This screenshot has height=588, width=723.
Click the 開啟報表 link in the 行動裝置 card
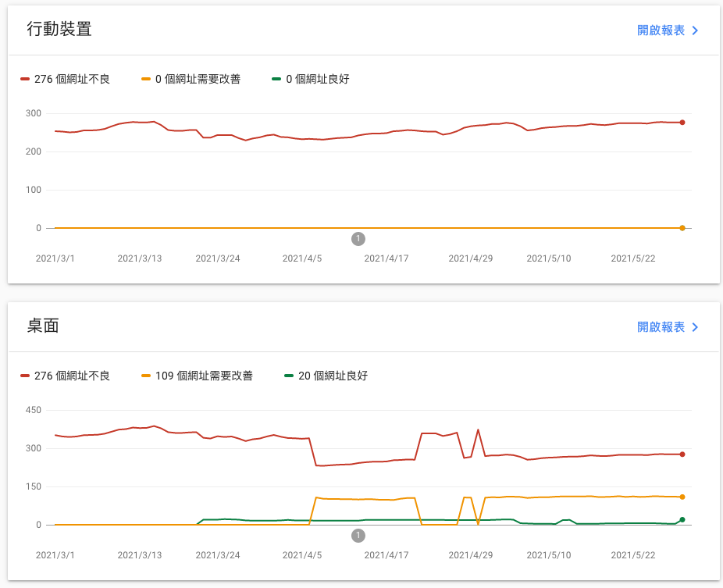[661, 30]
